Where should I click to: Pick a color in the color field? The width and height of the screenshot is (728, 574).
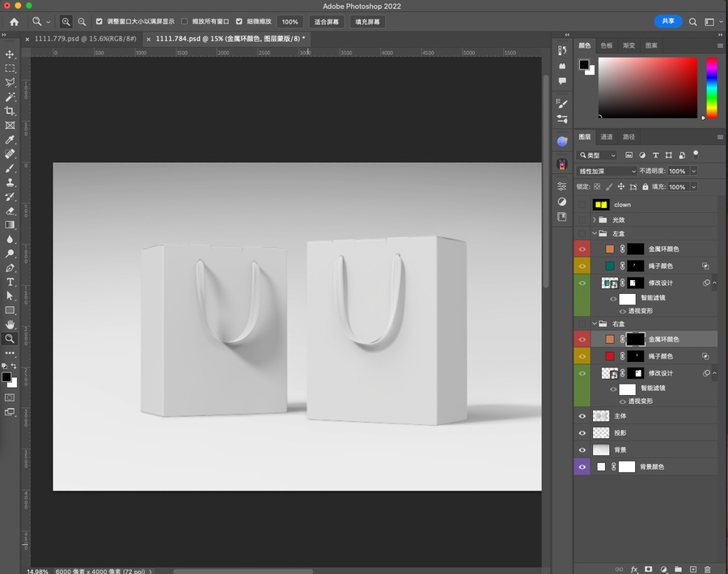pyautogui.click(x=648, y=88)
